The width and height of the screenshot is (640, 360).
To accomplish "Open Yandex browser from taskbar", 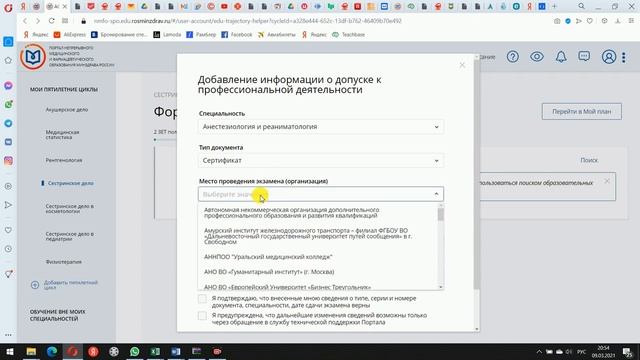I will pyautogui.click(x=93, y=351).
